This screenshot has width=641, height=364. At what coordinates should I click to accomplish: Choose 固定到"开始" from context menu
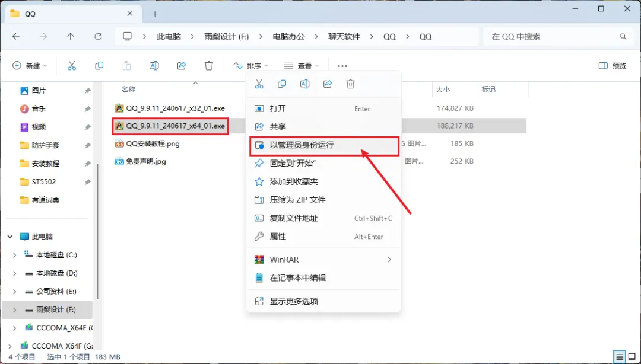point(324,164)
